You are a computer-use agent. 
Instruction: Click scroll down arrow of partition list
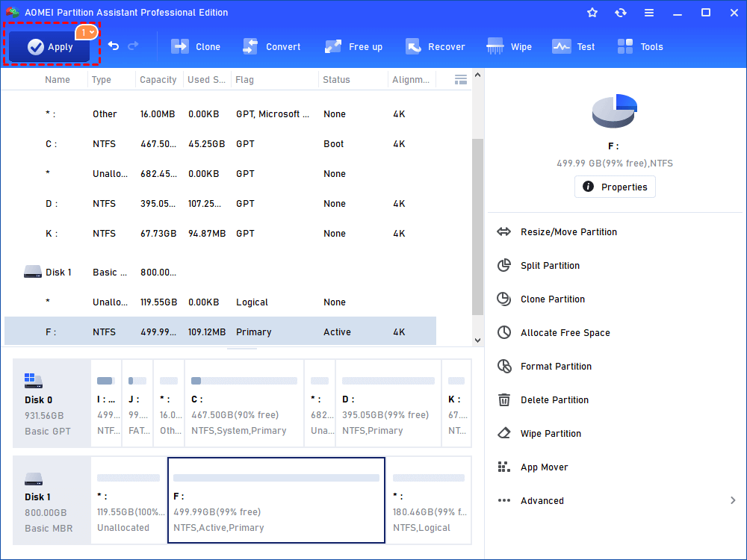tap(477, 340)
